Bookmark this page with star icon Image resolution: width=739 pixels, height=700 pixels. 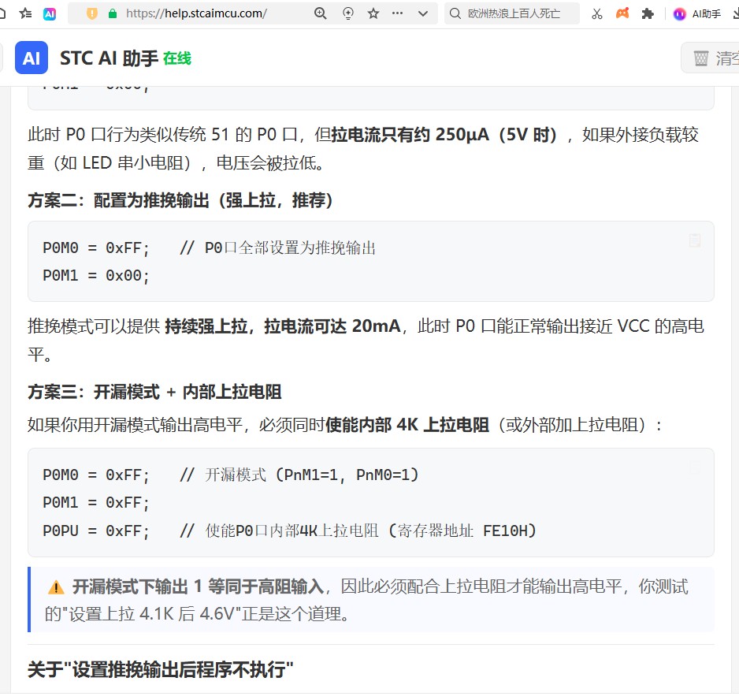373,13
